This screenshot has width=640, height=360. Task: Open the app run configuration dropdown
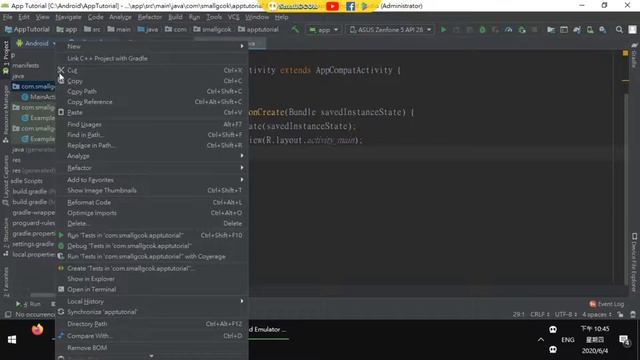coord(324,30)
